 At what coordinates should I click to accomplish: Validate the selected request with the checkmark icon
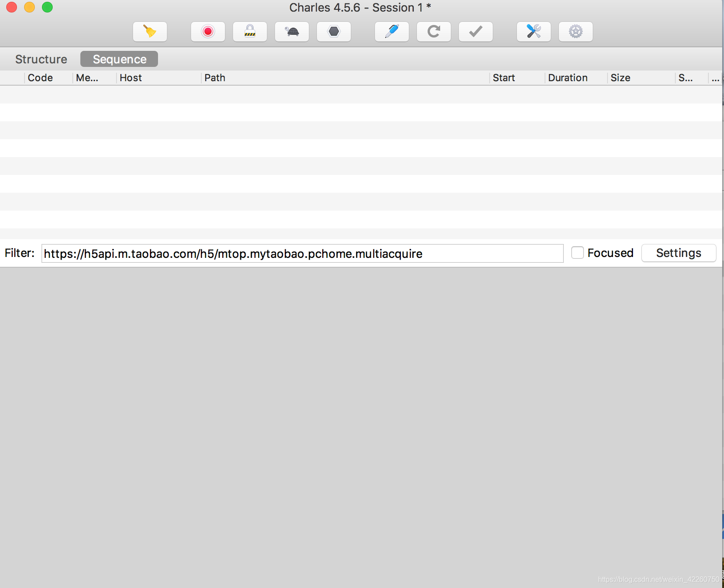coord(476,32)
